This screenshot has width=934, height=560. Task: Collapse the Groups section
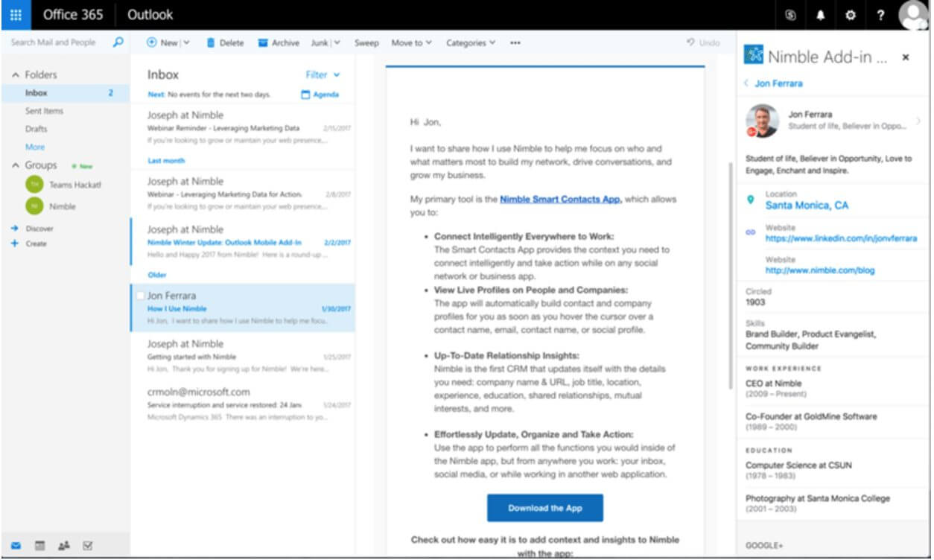[x=15, y=165]
